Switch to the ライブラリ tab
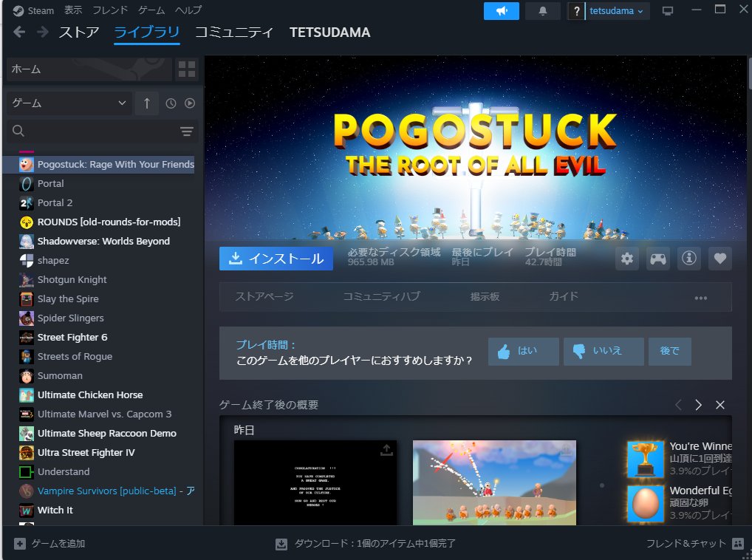 coord(147,32)
